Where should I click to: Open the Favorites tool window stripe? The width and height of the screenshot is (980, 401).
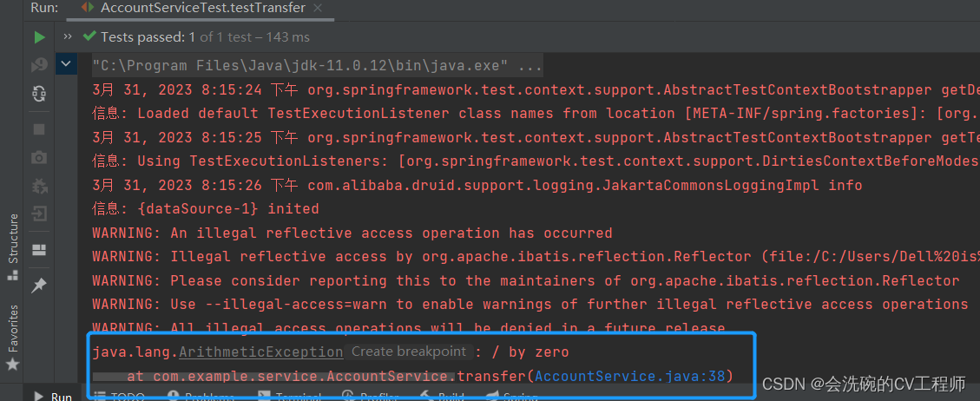pos(12,338)
